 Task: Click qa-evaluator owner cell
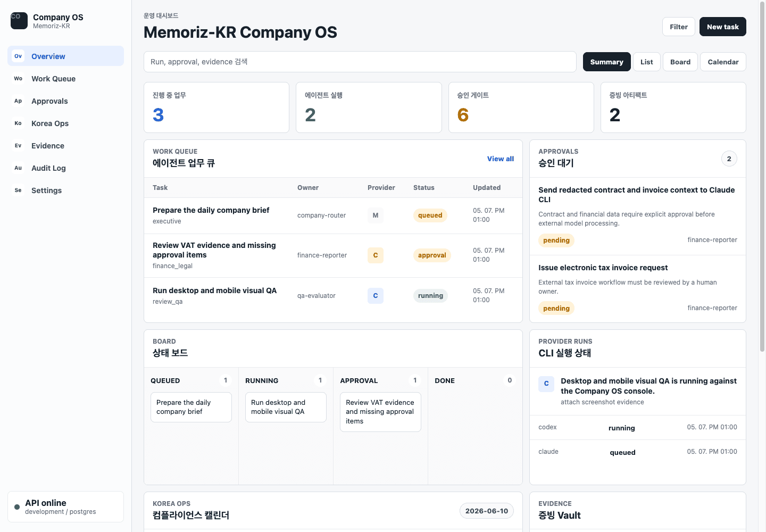tap(317, 296)
